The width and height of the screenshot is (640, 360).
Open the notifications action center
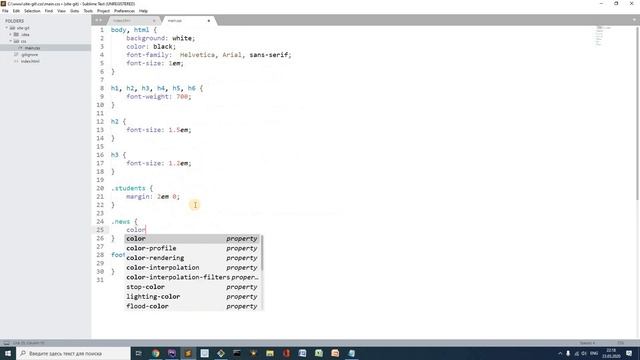click(x=629, y=353)
